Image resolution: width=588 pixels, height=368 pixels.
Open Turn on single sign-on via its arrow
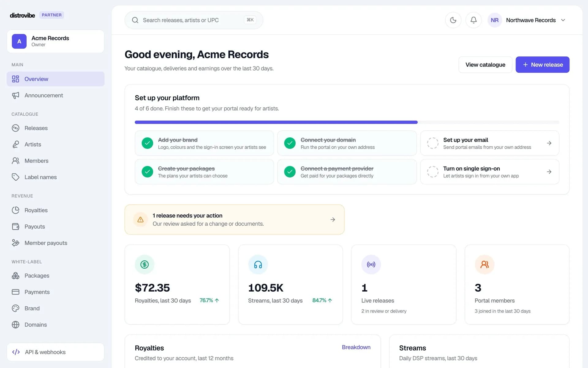point(549,172)
